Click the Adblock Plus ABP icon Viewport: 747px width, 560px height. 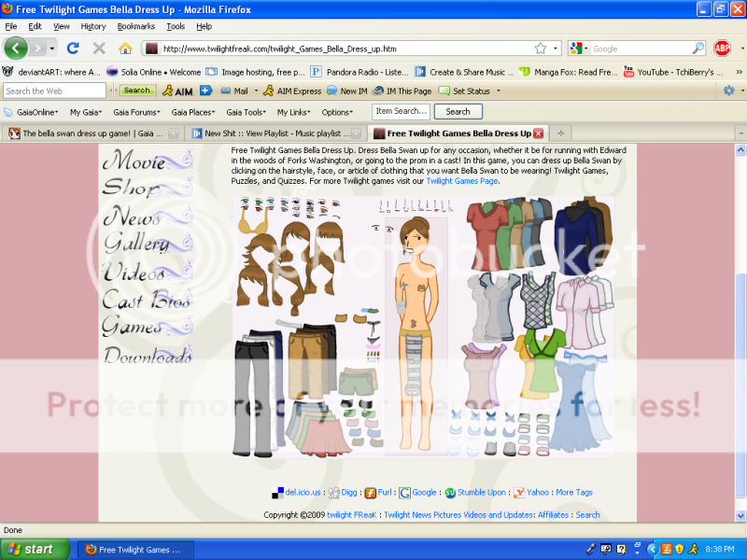point(722,48)
